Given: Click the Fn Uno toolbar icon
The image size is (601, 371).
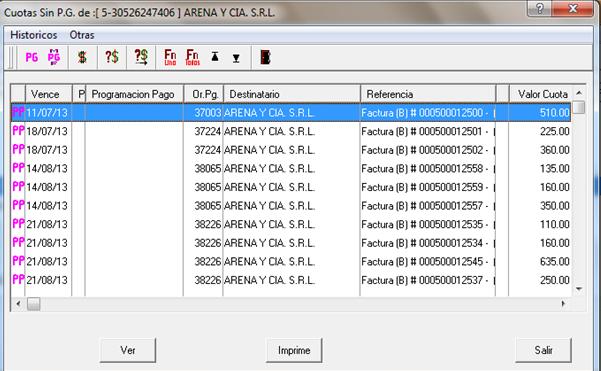Looking at the screenshot, I should (x=170, y=57).
